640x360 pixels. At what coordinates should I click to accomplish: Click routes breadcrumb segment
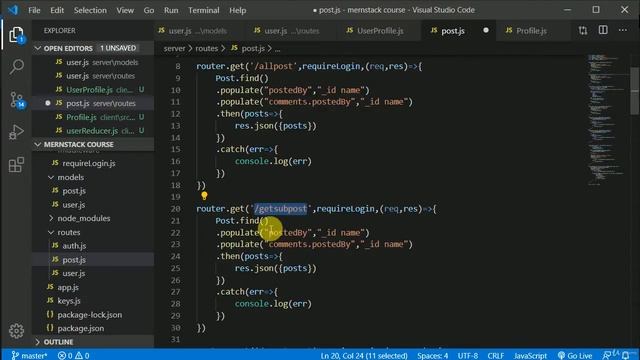pos(207,49)
